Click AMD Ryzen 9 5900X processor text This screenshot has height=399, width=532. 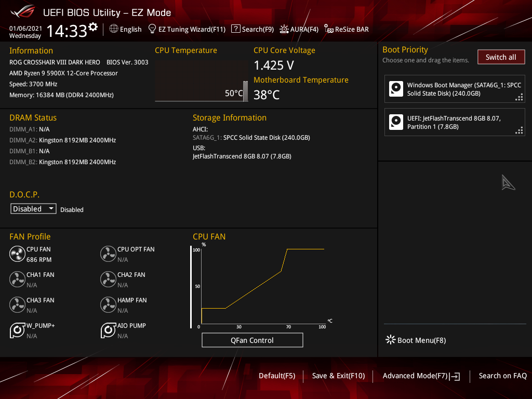pos(63,73)
